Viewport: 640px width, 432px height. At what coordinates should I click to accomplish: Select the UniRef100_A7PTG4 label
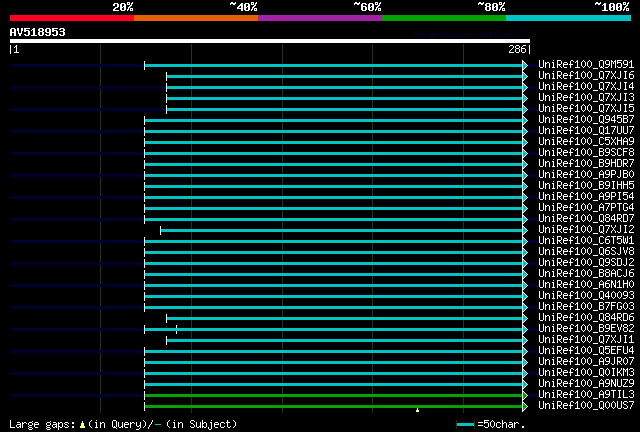coord(586,208)
